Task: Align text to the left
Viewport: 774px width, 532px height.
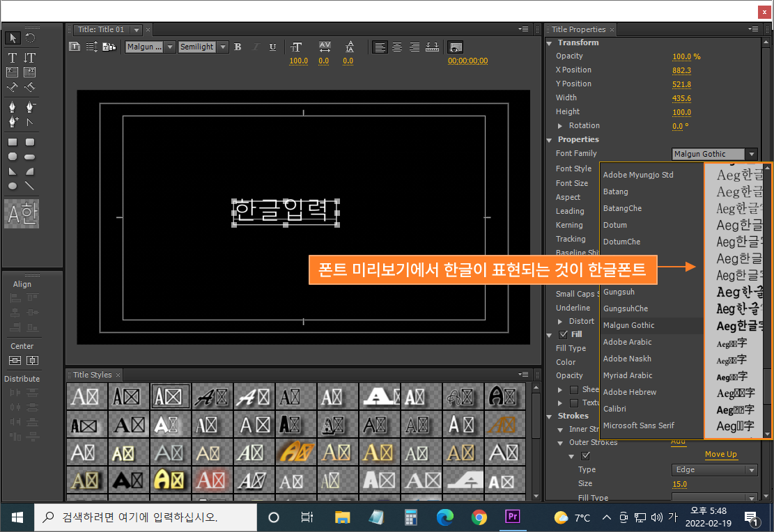Action: 380,47
